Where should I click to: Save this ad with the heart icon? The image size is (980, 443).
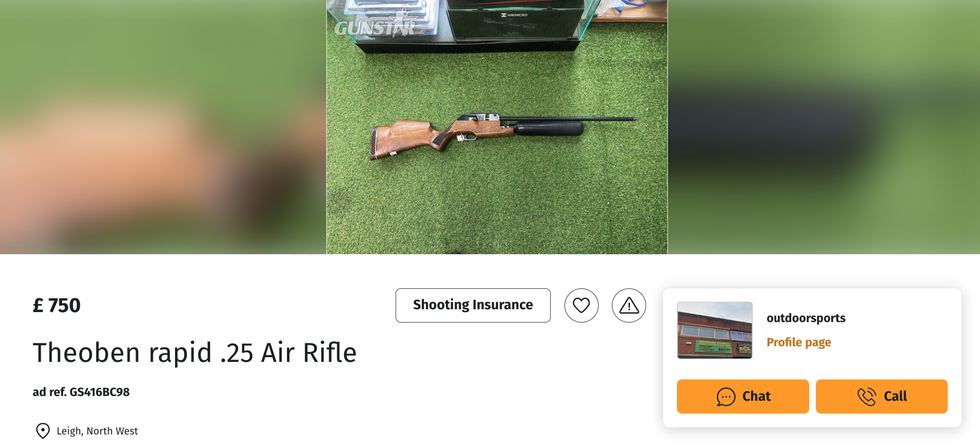point(581,305)
